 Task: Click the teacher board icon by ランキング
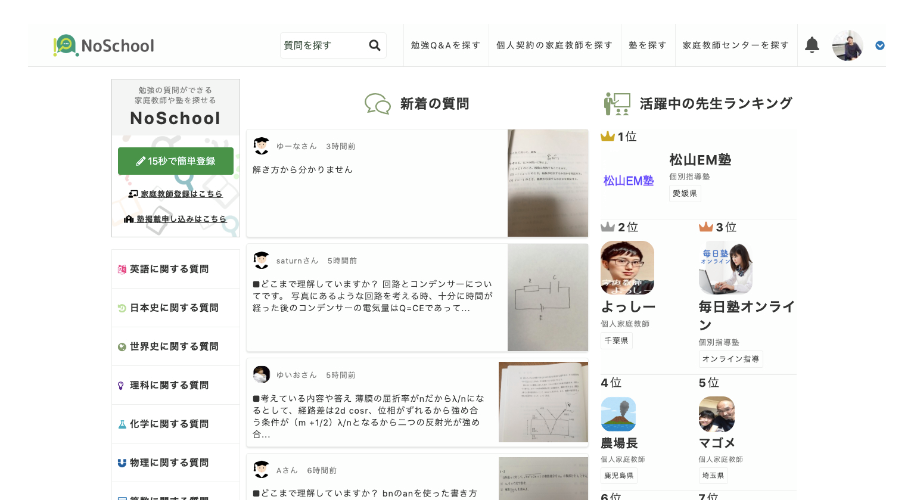pos(617,104)
